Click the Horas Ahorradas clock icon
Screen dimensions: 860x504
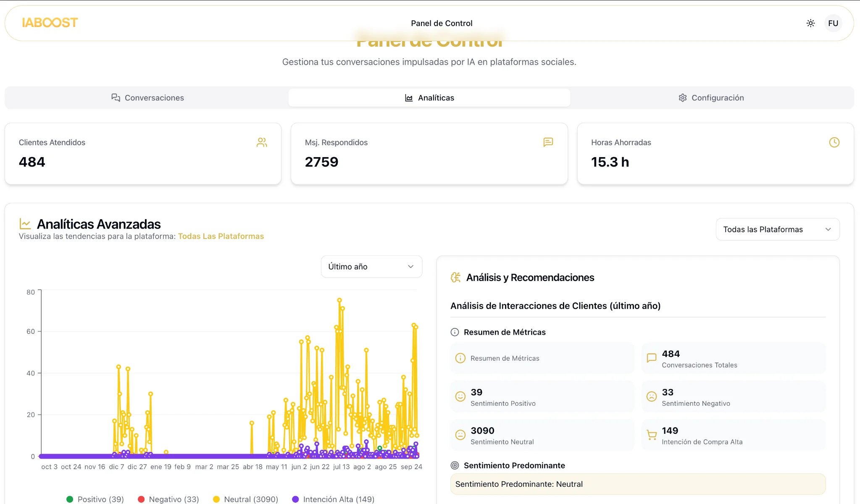[x=834, y=142]
